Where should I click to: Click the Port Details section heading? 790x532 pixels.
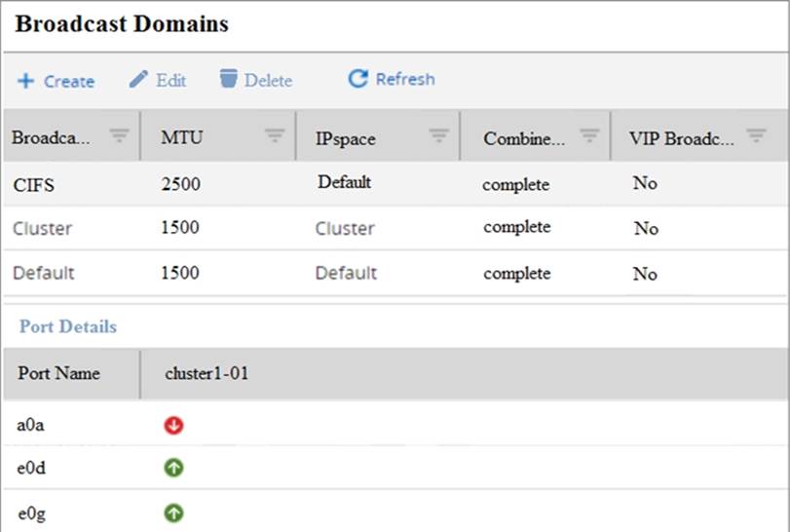[x=66, y=326]
